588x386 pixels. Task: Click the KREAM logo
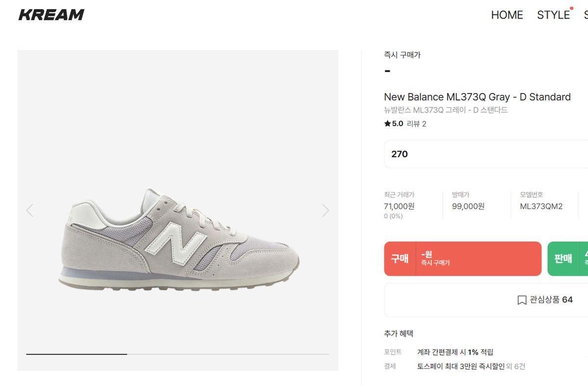tap(51, 15)
